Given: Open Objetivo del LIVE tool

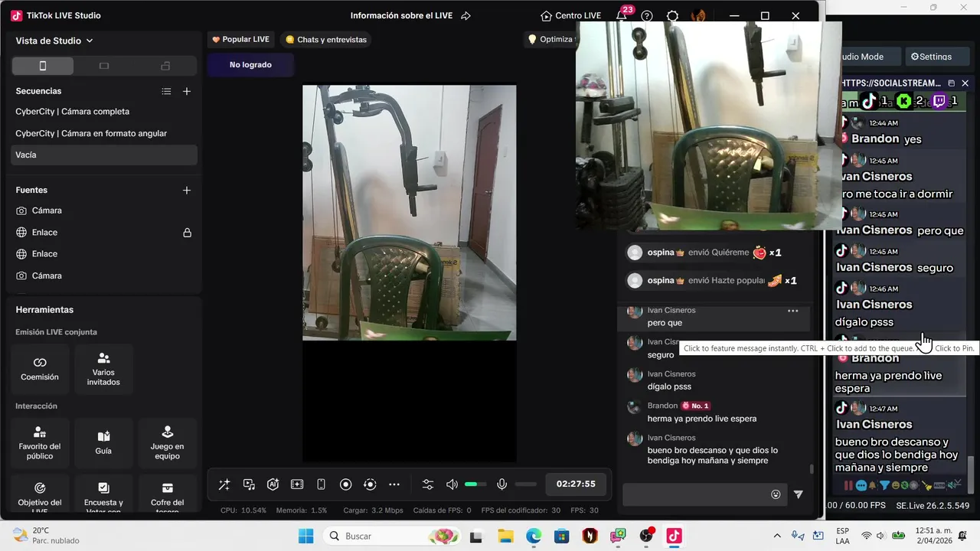Looking at the screenshot, I should [40, 495].
